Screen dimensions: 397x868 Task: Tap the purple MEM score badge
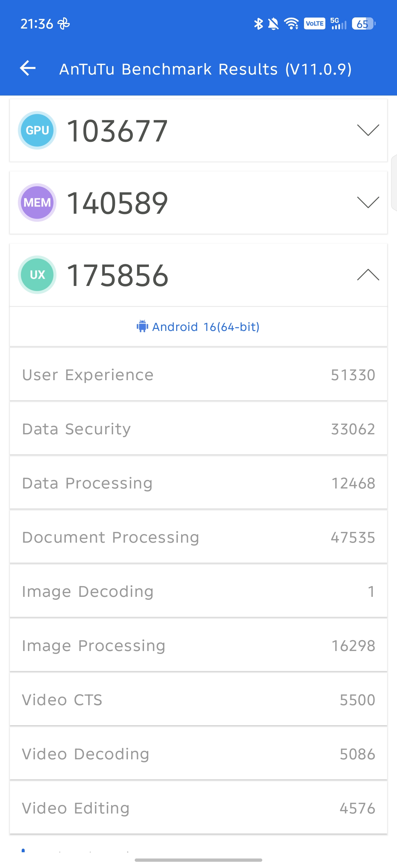click(37, 203)
